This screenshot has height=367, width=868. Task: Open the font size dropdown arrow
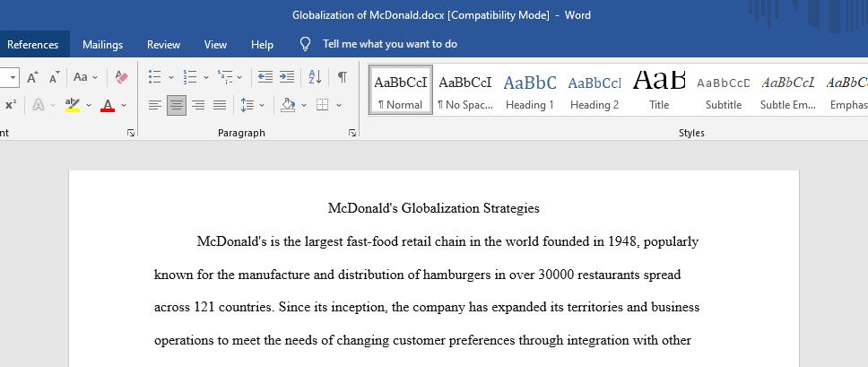coord(13,77)
